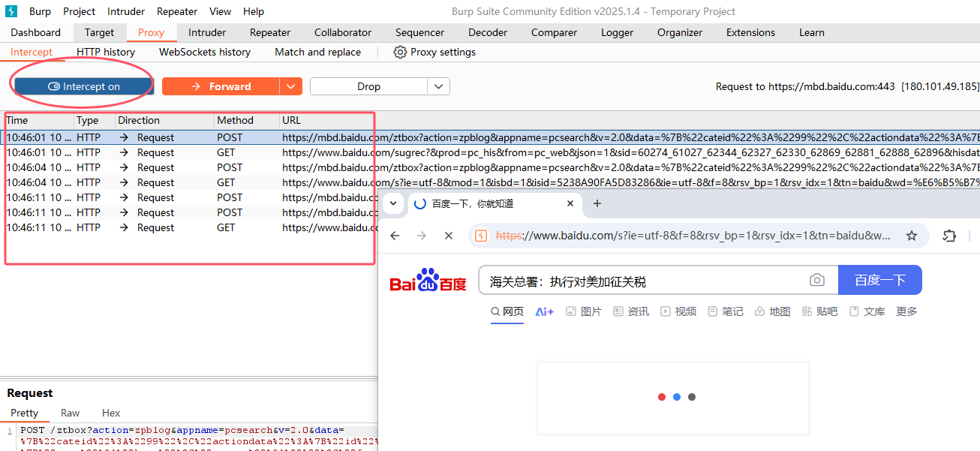Open the Repeater menu in menu bar
This screenshot has height=451, width=980.
177,11
